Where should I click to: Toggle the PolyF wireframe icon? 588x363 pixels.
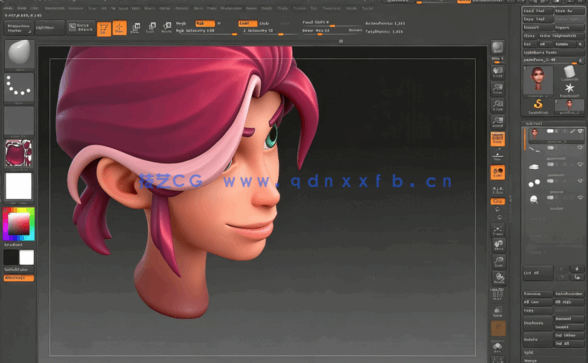pyautogui.click(x=498, y=295)
